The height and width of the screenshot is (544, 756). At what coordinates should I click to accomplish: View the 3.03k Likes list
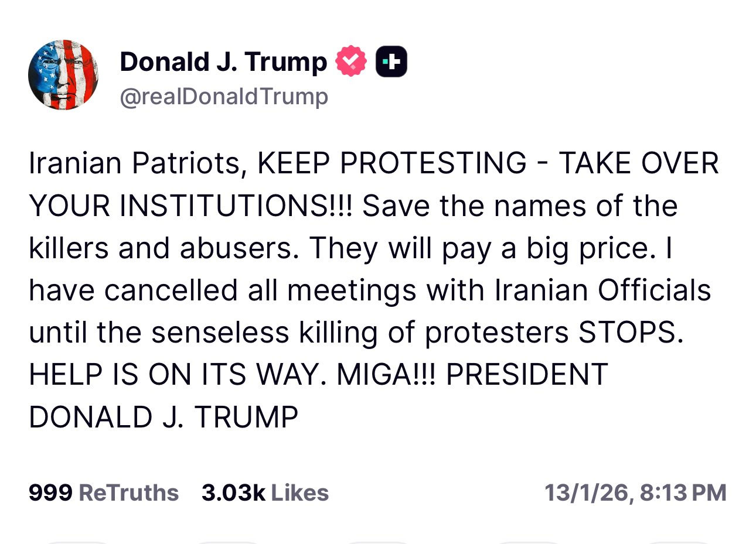265,493
